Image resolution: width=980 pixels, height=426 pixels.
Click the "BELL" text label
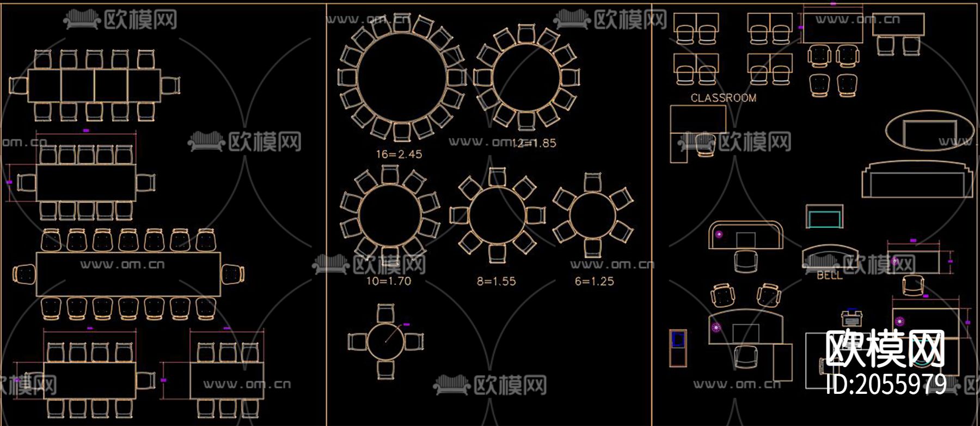pyautogui.click(x=830, y=276)
